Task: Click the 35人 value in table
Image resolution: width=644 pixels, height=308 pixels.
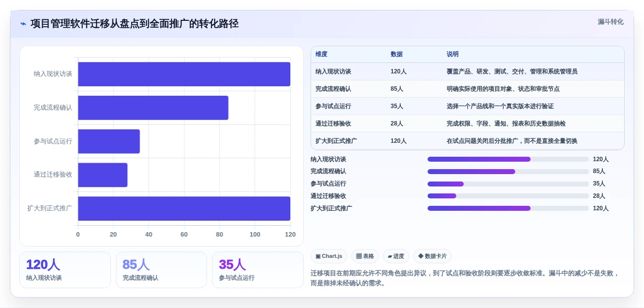Action: pos(397,106)
